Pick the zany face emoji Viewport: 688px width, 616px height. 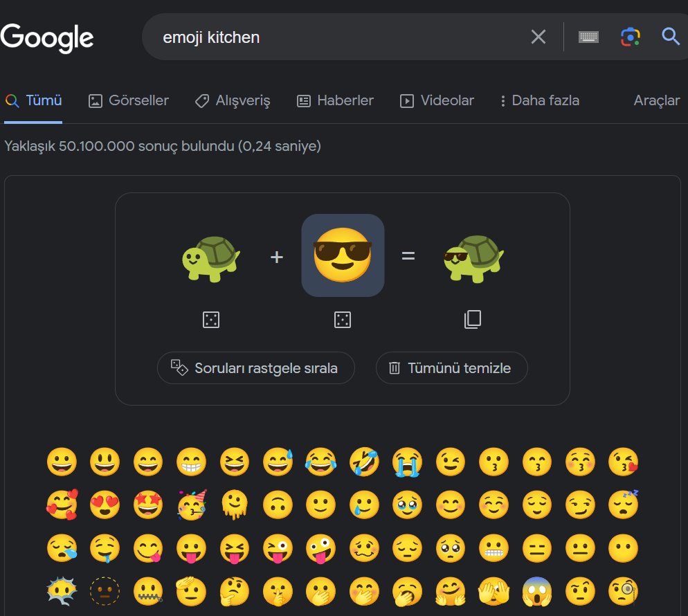point(320,548)
